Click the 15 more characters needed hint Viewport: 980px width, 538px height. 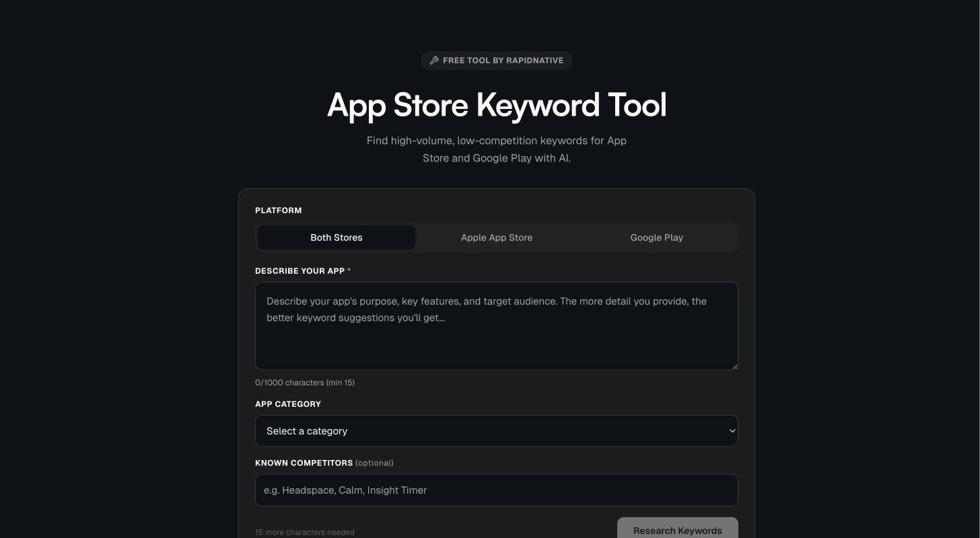click(x=304, y=532)
